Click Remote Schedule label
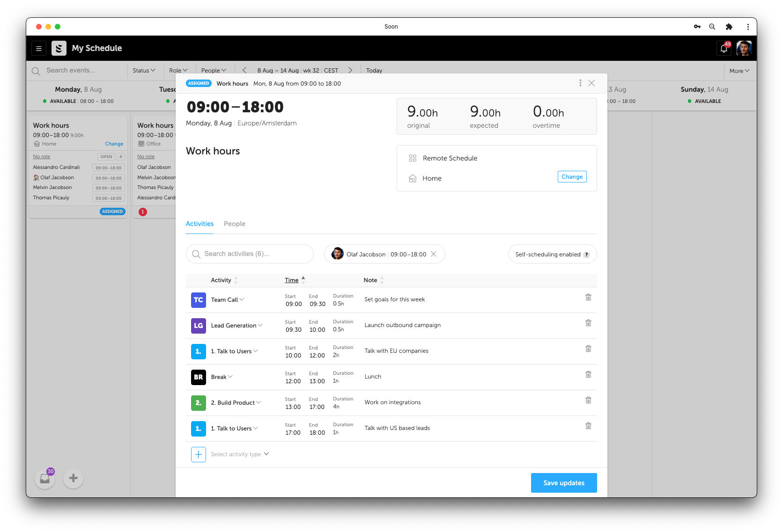783x532 pixels. (450, 158)
